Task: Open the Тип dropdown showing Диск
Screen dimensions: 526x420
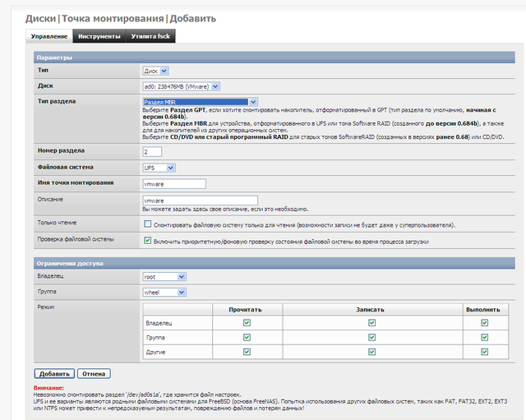Action: 155,71
